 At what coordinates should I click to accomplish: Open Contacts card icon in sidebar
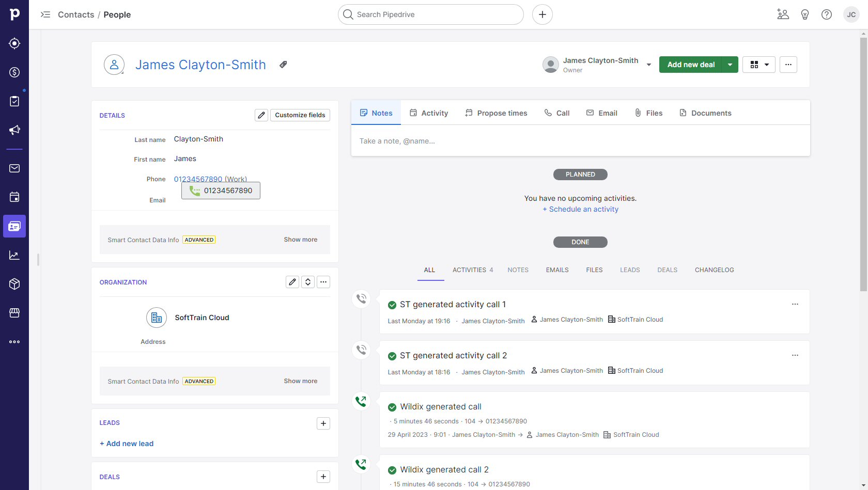pos(14,226)
